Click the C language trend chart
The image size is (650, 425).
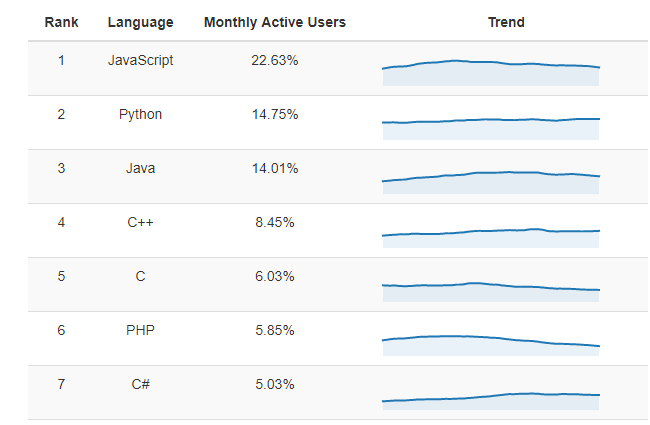[x=491, y=292]
